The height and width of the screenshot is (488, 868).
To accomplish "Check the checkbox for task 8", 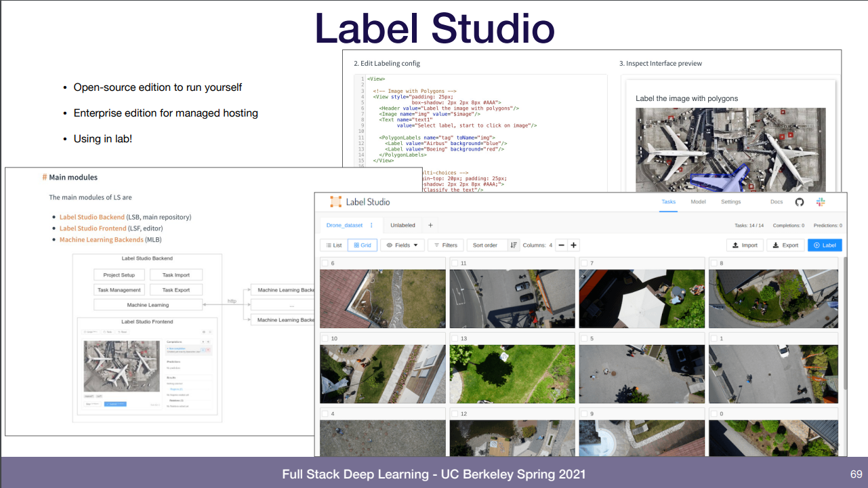I will 713,263.
